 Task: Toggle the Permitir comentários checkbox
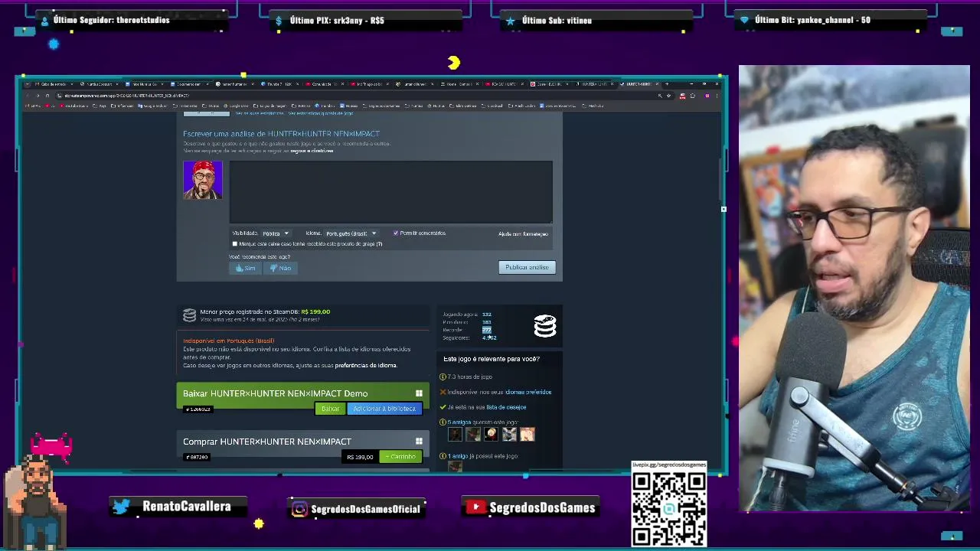396,233
